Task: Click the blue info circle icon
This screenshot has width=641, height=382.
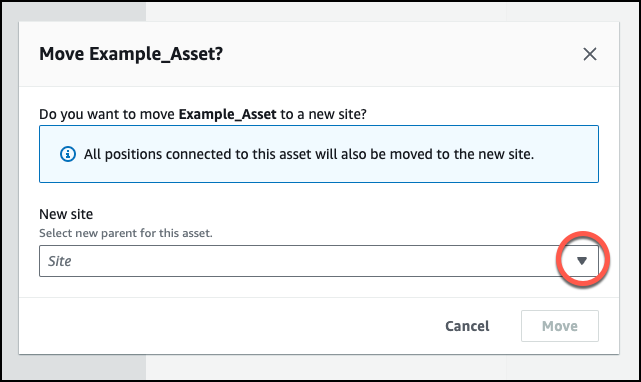Action: click(68, 154)
